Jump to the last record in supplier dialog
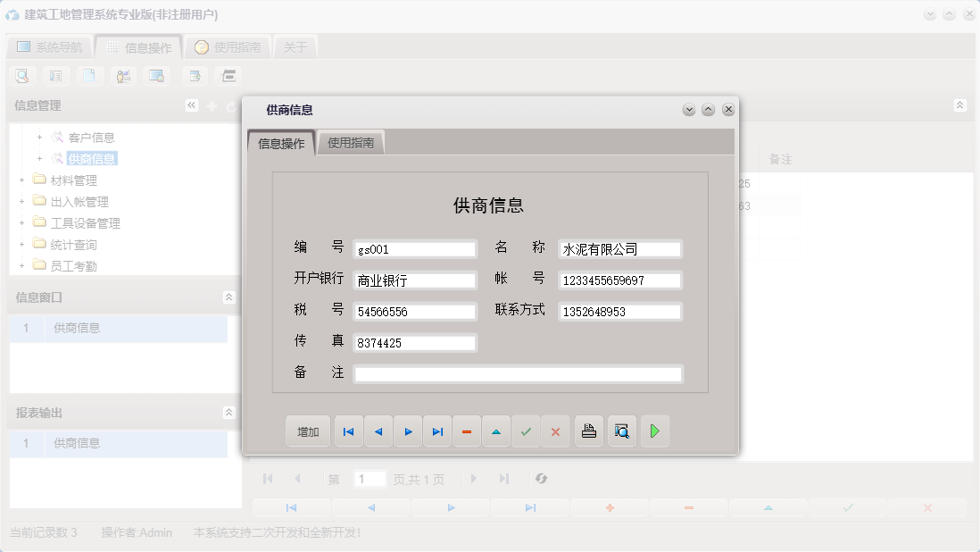 [437, 431]
